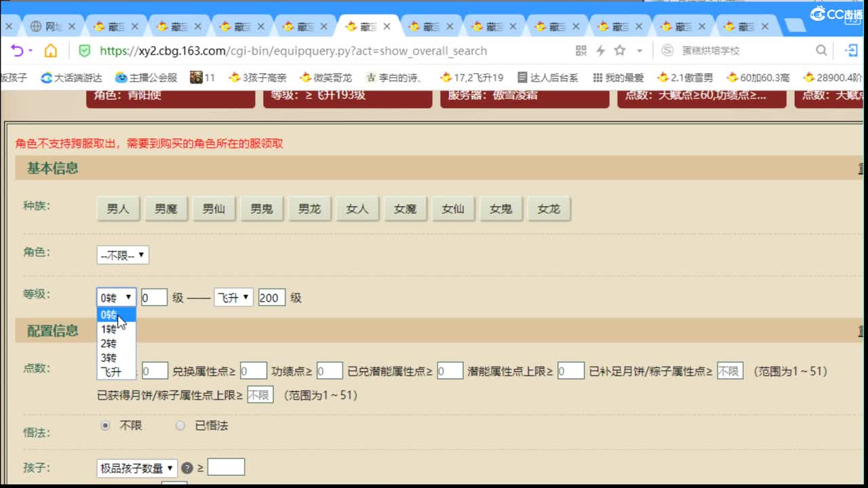
Task: Open bookmark 我的最爱
Action: tap(618, 77)
